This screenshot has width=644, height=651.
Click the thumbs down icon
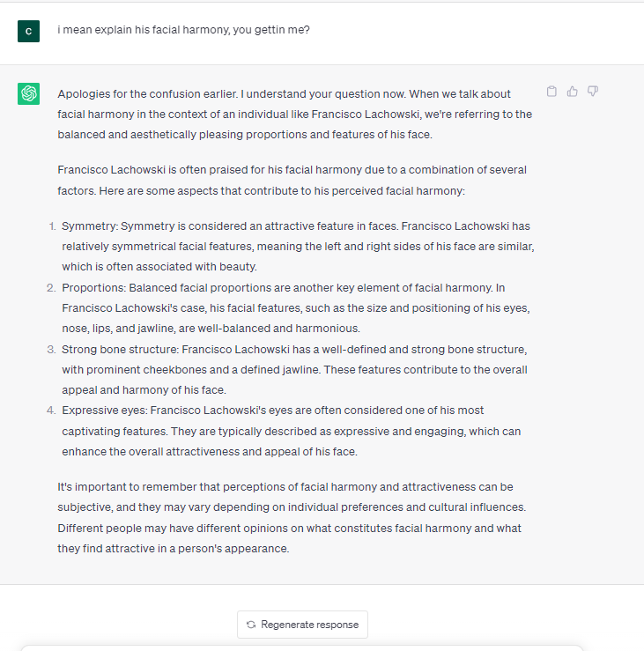pyautogui.click(x=593, y=92)
